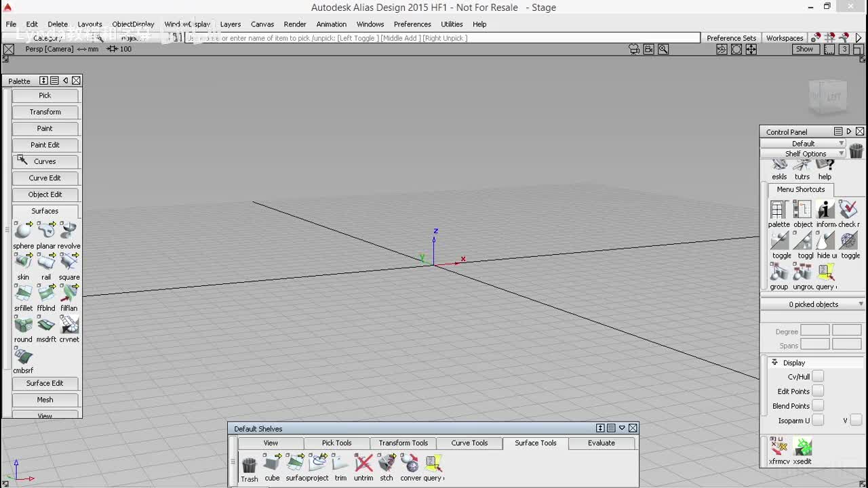Expand the Surface Edit palette section
The height and width of the screenshot is (488, 868).
point(45,383)
